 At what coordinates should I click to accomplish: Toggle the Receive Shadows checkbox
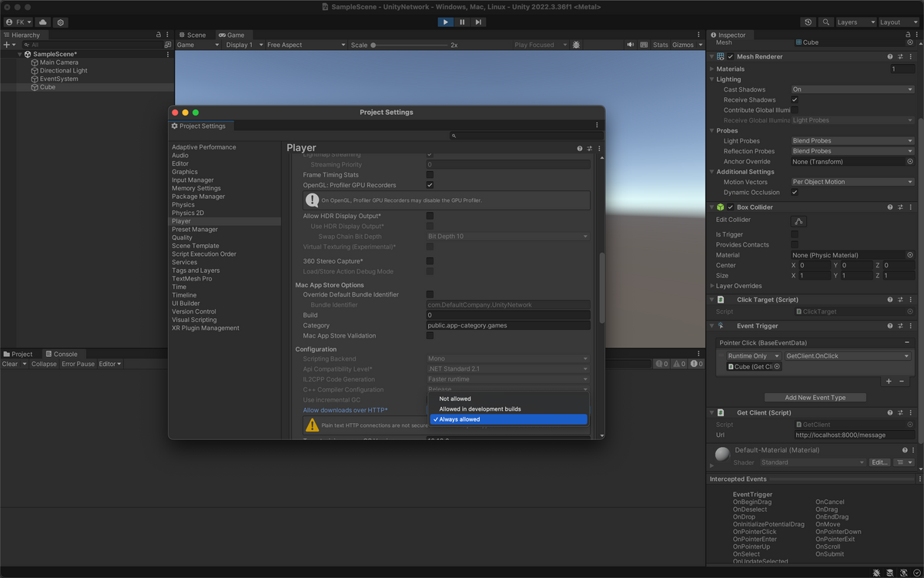(795, 99)
